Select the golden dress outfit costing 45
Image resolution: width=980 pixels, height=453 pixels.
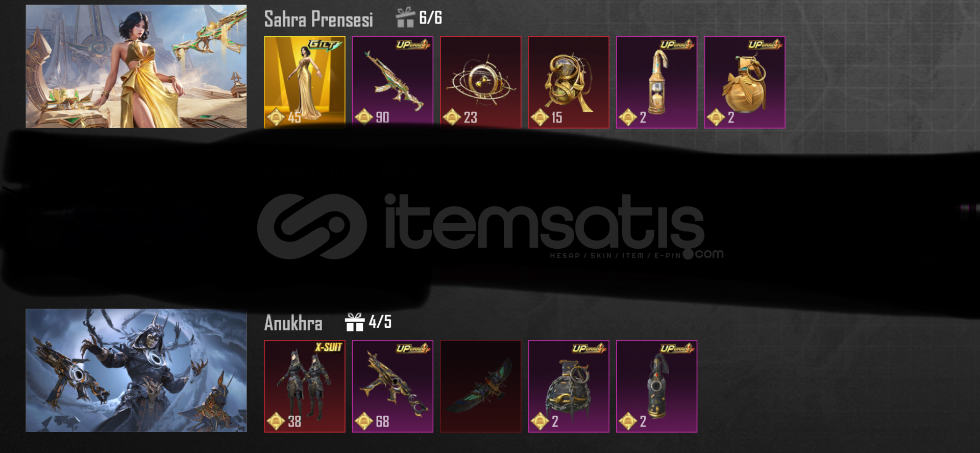[x=305, y=82]
